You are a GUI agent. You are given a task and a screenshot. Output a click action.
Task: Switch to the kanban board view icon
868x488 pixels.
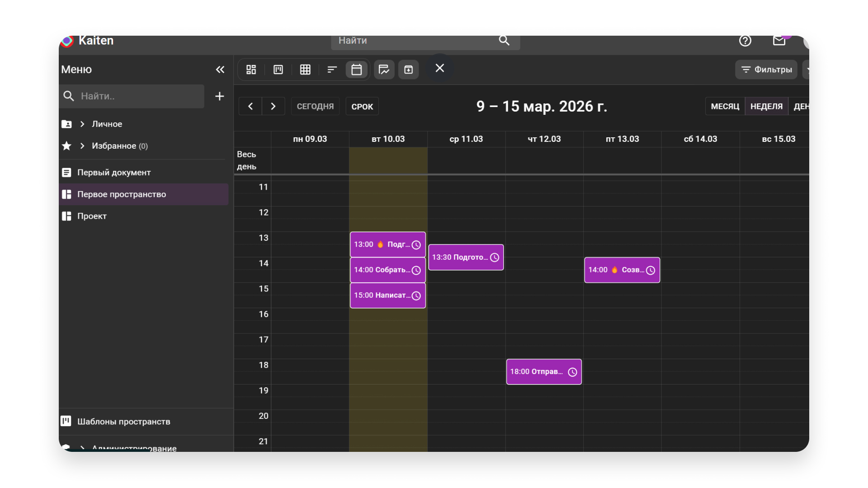pyautogui.click(x=278, y=70)
